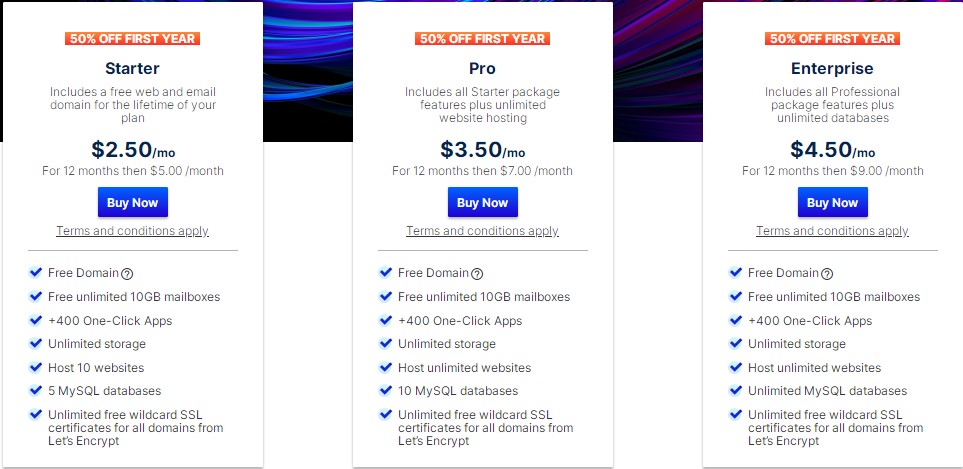The image size is (963, 469).
Task: Click Buy Now for Starter plan
Action: 132,202
